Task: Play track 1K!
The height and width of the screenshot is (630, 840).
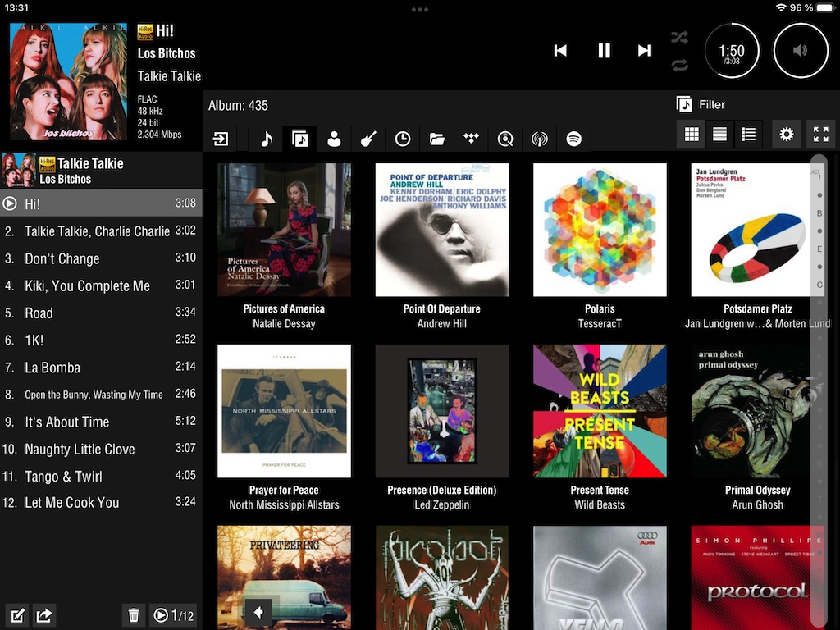Action: coord(101,340)
